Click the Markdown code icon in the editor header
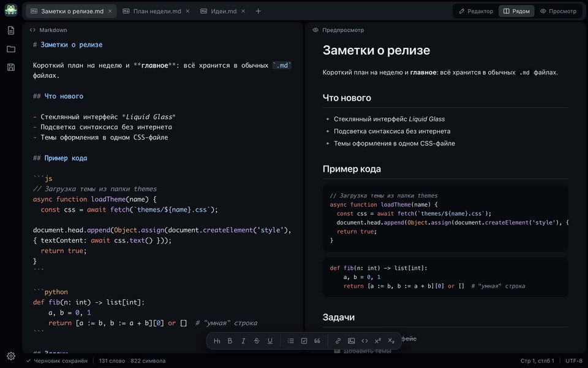 coord(32,30)
